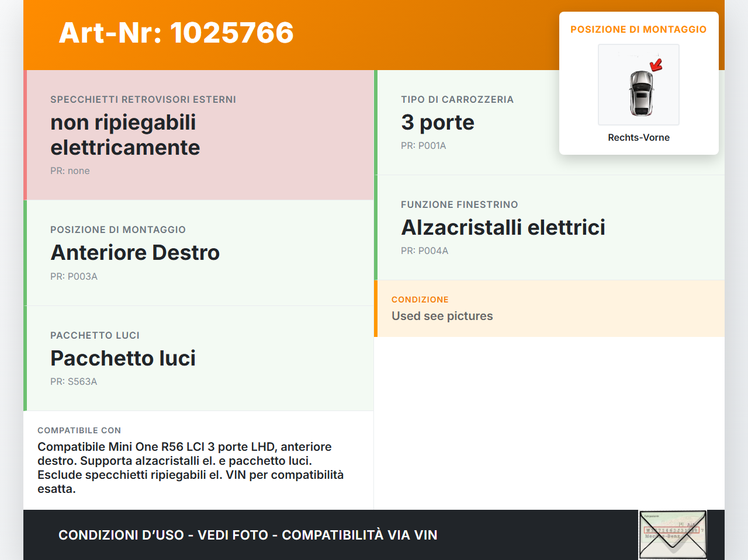Click the green accent bar beside Anteriore Destro

click(x=25, y=252)
